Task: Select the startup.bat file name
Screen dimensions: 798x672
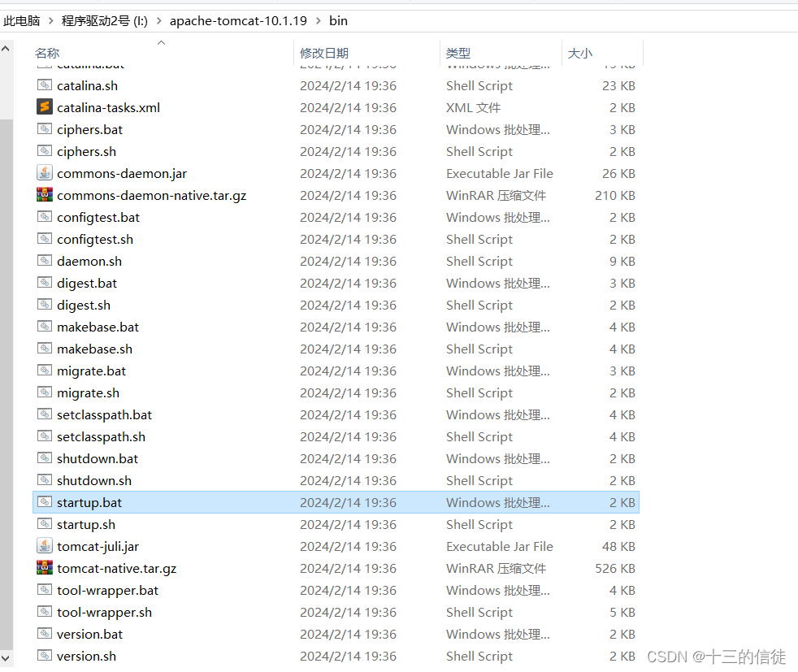Action: 89,503
